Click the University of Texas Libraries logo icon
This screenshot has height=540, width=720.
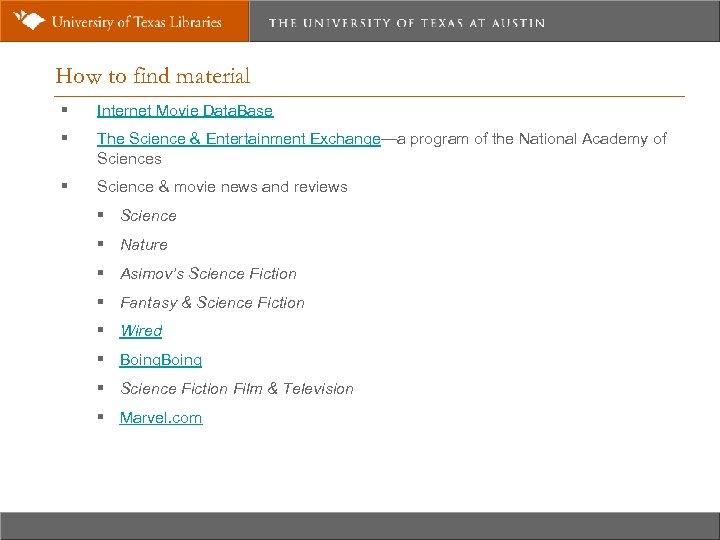coord(29,20)
